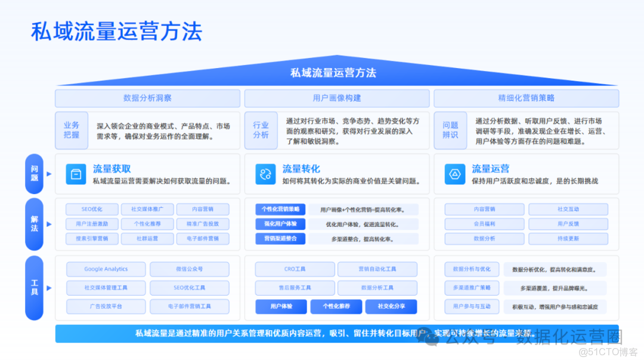
Task: Click the briefcase icon beside 流量获取
Action: click(75, 173)
